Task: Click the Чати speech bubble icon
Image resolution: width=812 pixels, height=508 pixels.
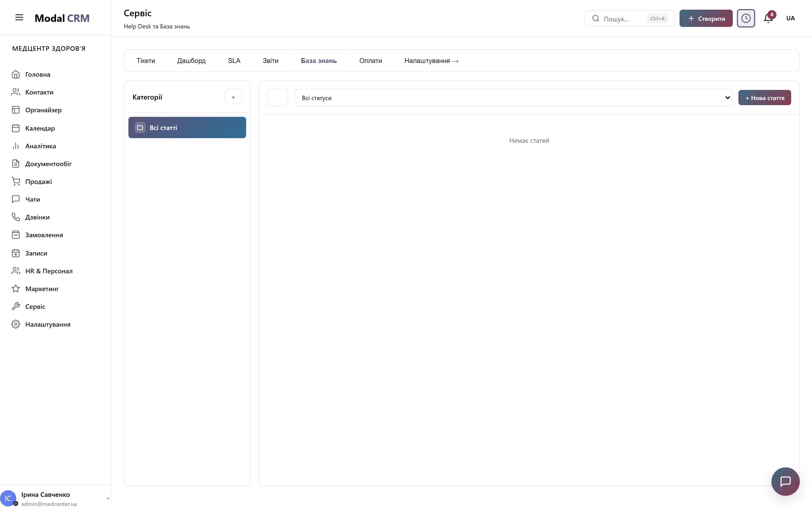Action: [16, 199]
